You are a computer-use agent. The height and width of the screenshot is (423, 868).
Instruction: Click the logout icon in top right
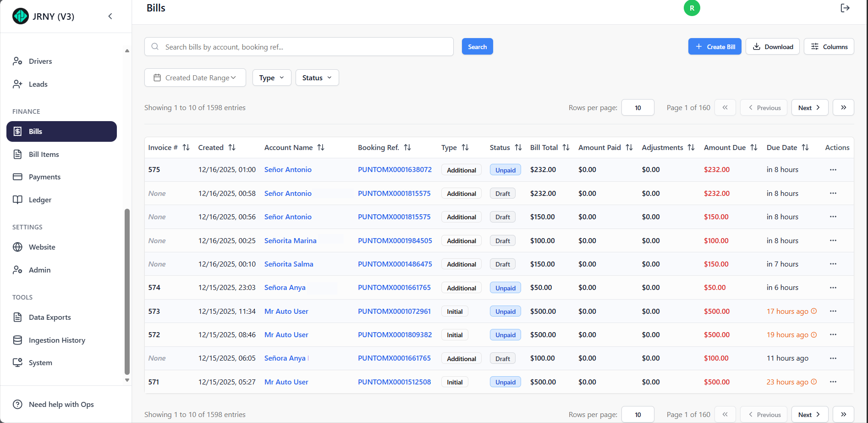click(845, 8)
